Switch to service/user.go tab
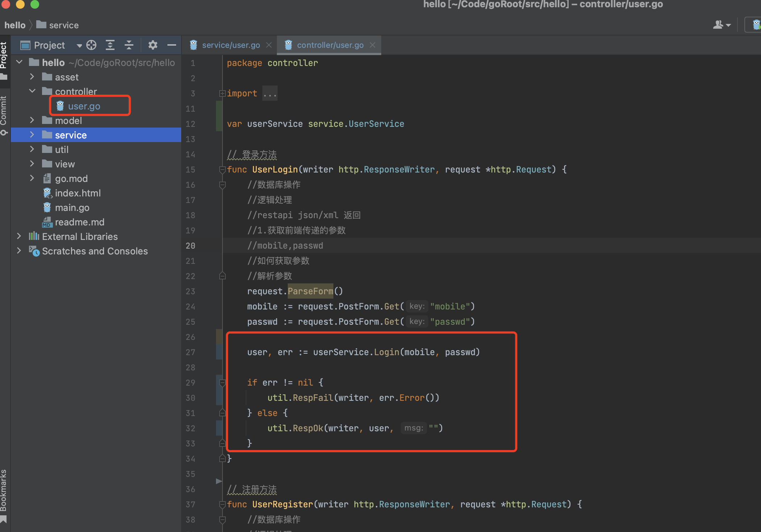Image resolution: width=761 pixels, height=532 pixels. 230,45
